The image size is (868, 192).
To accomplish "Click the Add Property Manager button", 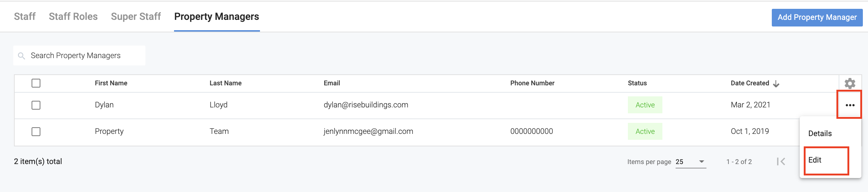I will coord(817,17).
